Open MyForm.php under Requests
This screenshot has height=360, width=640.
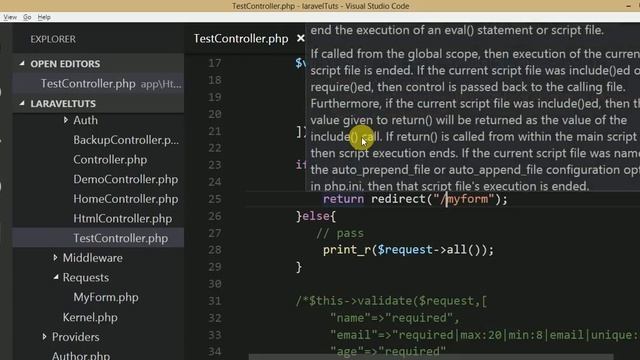coord(106,297)
